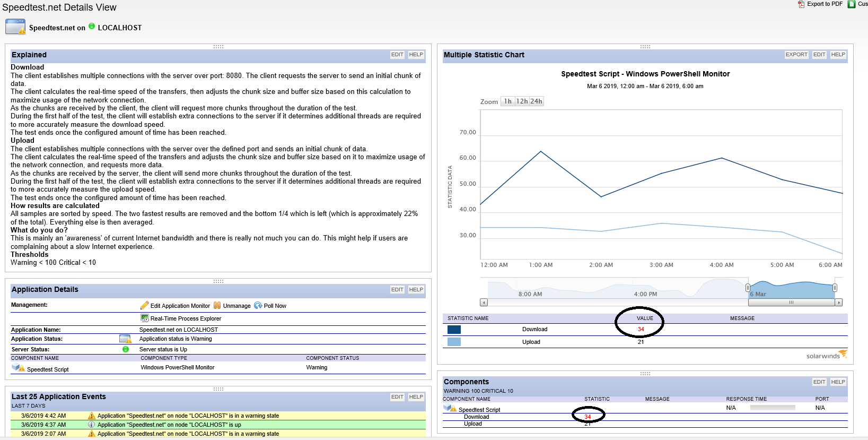Click EDIT on the Application Details panel

coord(398,290)
